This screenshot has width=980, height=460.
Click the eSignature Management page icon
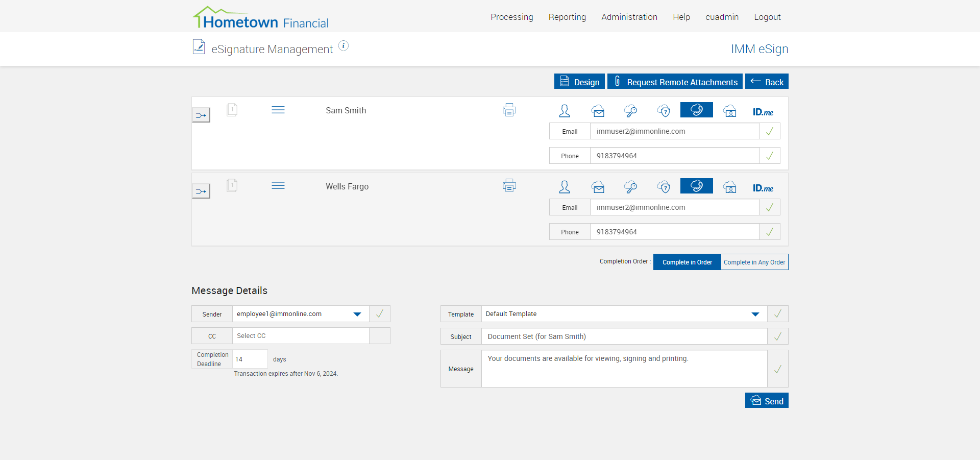coord(199,47)
